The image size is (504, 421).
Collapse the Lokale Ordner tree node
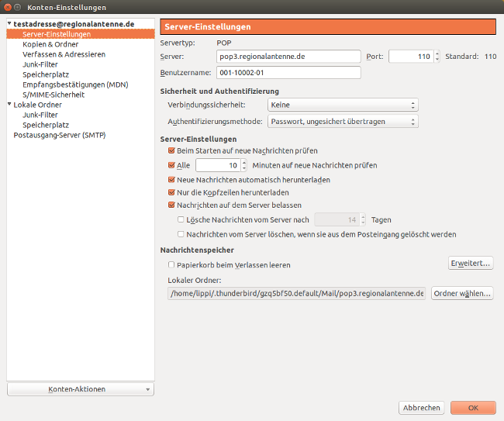tap(9, 105)
